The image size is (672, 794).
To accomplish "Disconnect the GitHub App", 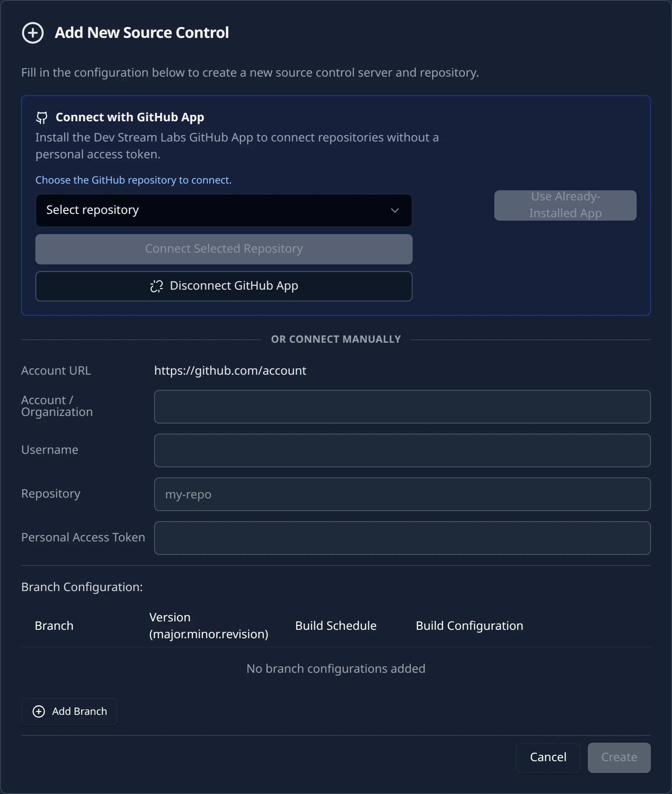I will tap(224, 286).
